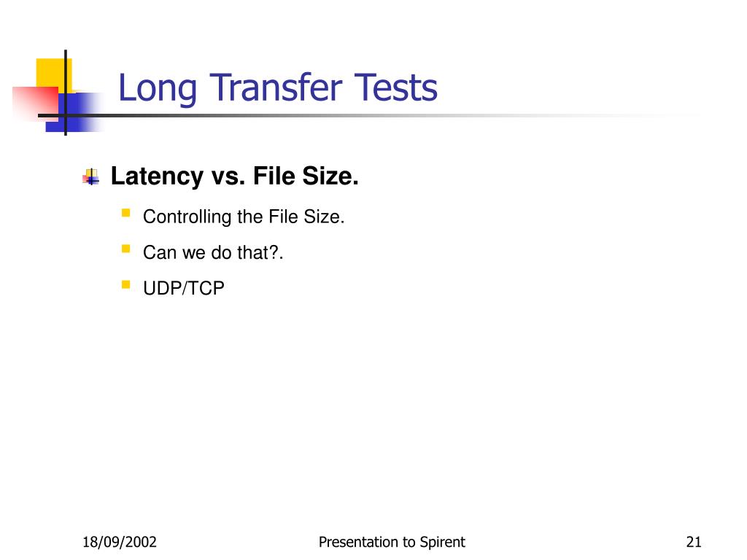Click yellow bullet before 'UDP/TCP'
747x560 pixels.
(125, 285)
